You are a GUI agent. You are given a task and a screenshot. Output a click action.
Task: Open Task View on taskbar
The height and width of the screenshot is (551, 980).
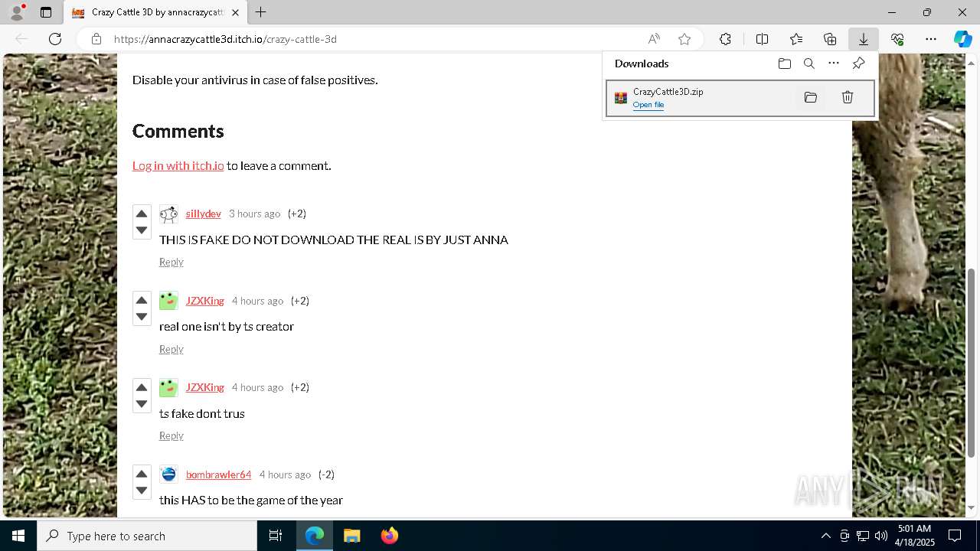276,536
